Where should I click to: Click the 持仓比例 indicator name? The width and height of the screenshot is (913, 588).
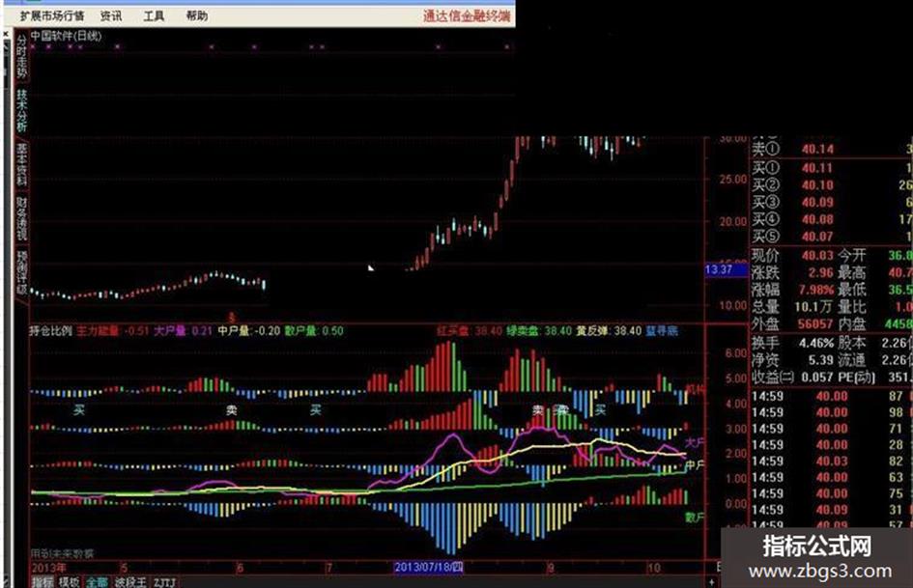point(50,331)
